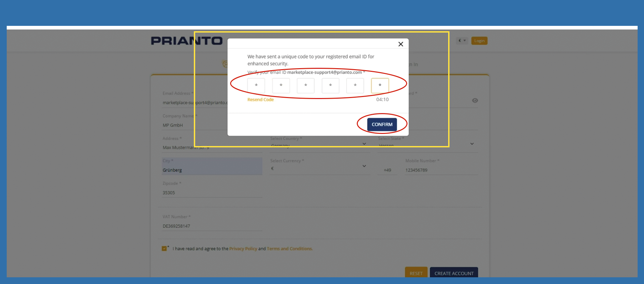The width and height of the screenshot is (644, 284).
Task: Uncheck the Privacy Policy agreement checkbox
Action: (164, 248)
